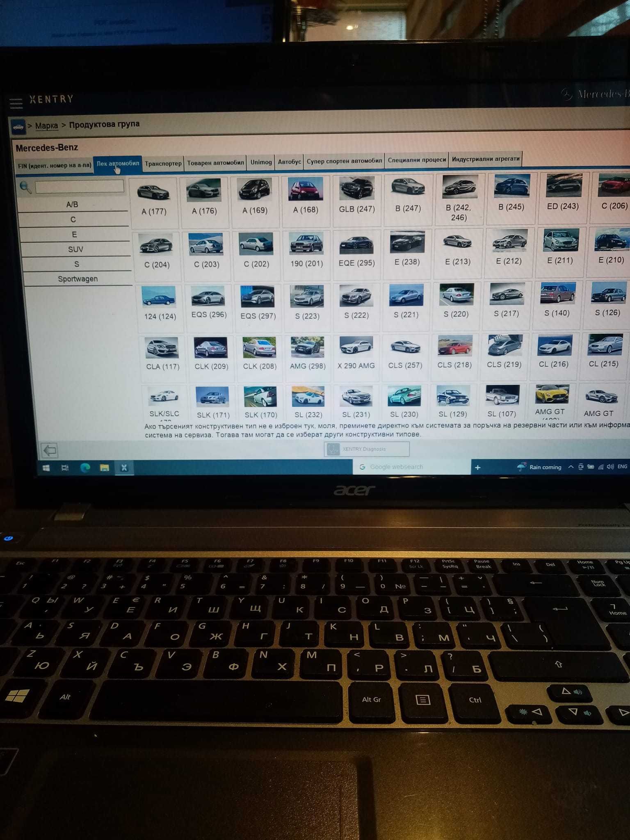
Task: Select the Специални процеси tab
Action: click(417, 160)
